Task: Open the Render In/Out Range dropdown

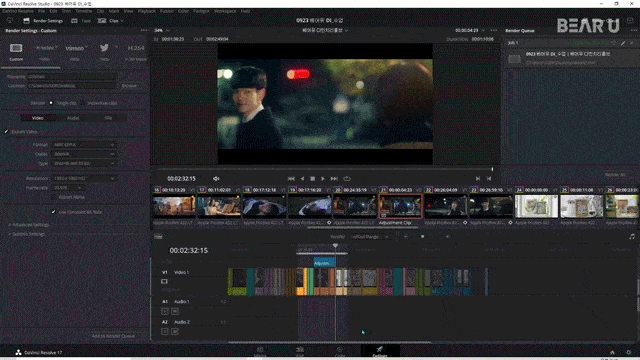Action: (x=371, y=237)
